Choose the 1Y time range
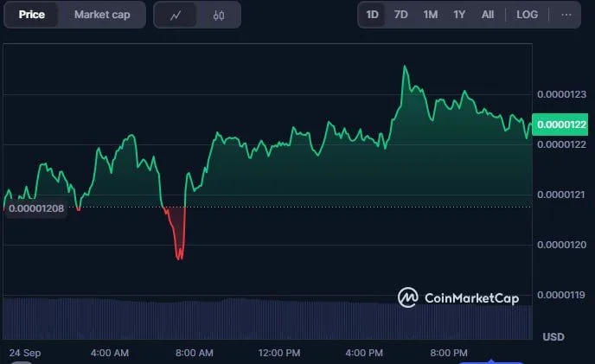Viewport: 595px width, 364px height. [459, 15]
